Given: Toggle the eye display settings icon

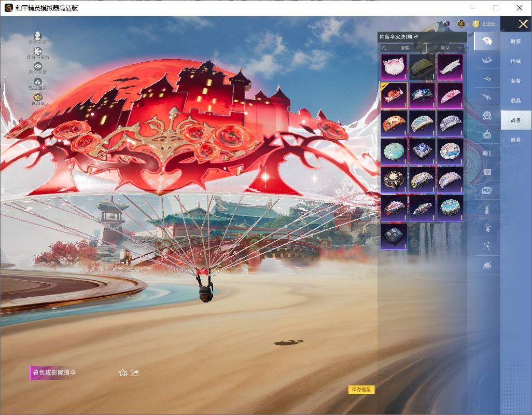Looking at the screenshot, I should tap(37, 66).
